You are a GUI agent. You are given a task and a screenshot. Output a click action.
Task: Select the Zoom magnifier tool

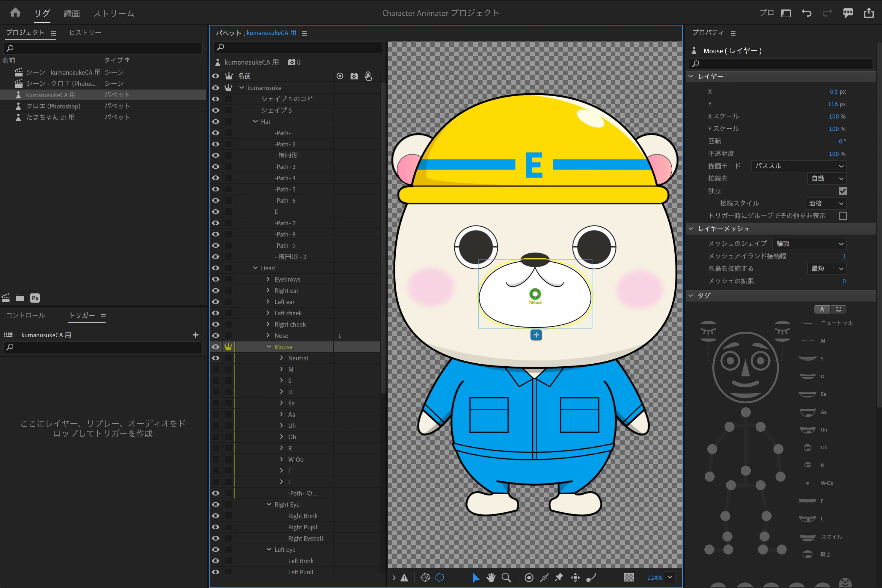click(507, 578)
